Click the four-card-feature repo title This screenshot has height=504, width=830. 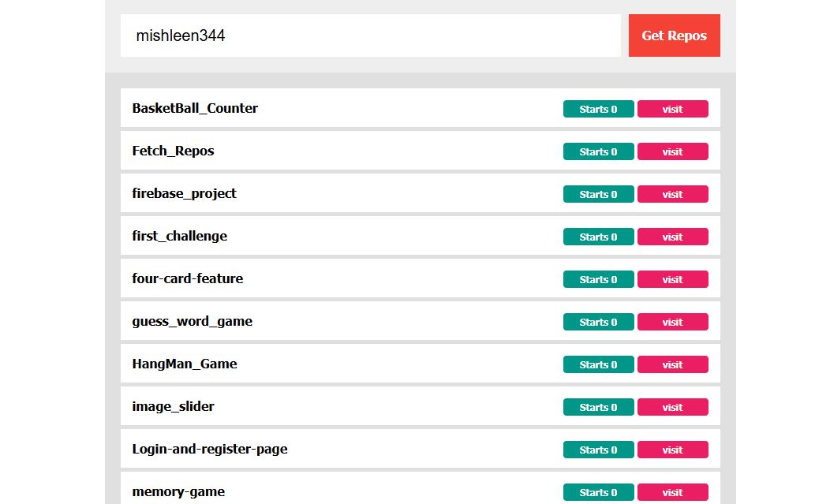coord(187,278)
